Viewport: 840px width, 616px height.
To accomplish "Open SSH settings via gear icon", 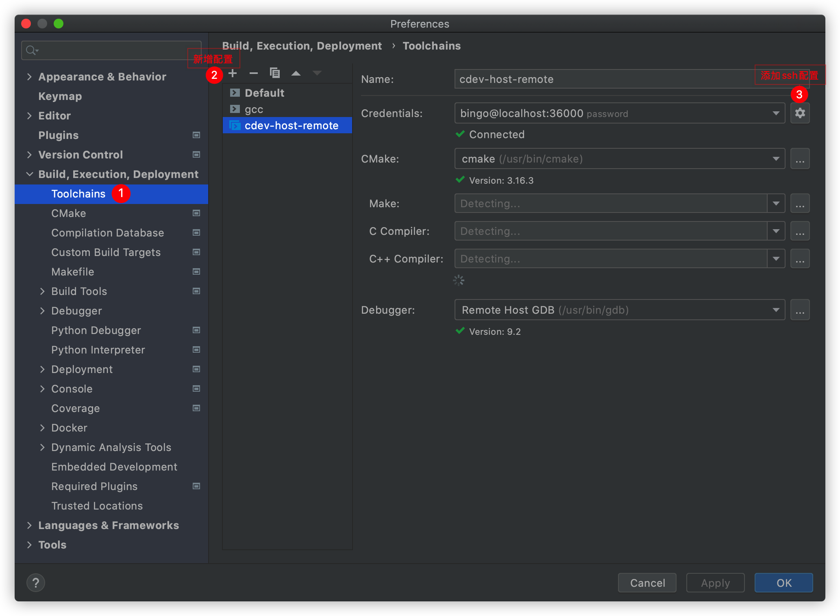I will (x=800, y=113).
